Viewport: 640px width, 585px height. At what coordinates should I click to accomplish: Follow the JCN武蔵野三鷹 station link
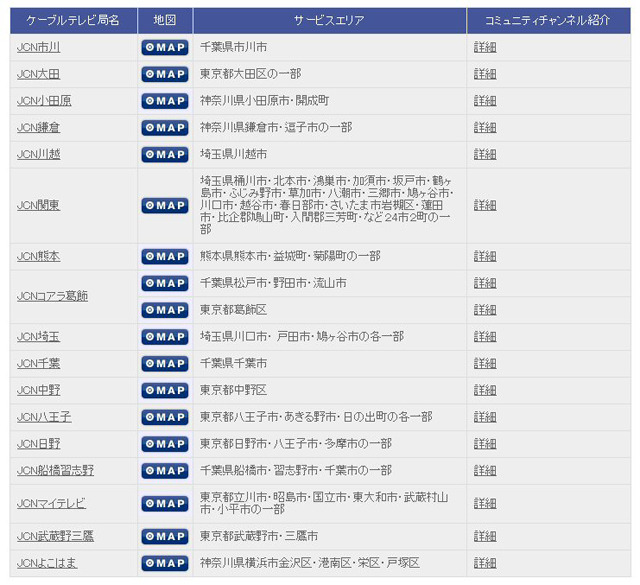[56, 536]
